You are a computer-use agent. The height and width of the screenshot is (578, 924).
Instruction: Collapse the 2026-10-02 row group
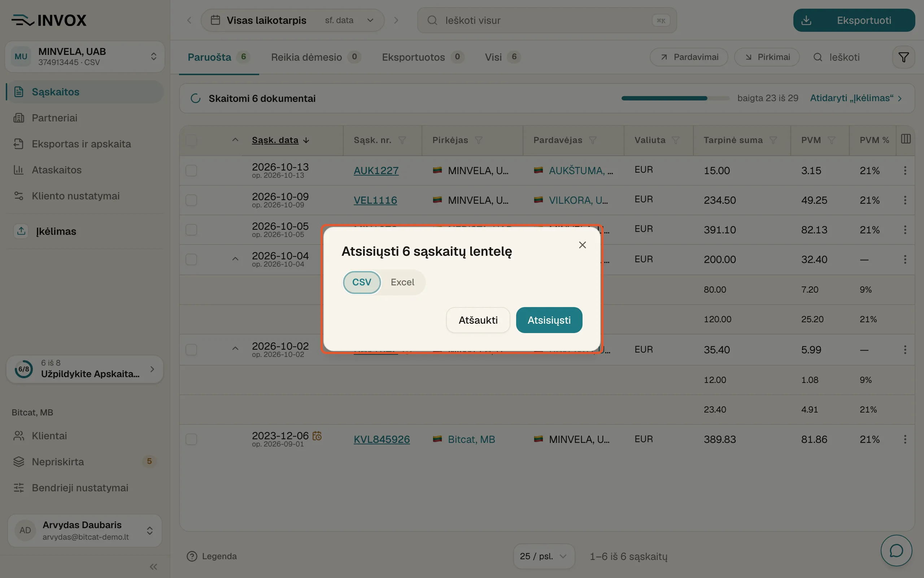click(235, 349)
